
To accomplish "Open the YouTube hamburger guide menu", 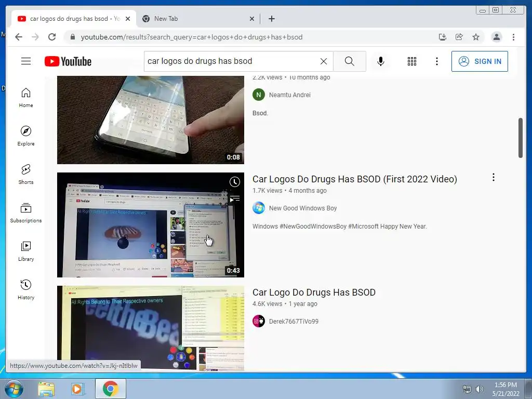I will (26, 61).
